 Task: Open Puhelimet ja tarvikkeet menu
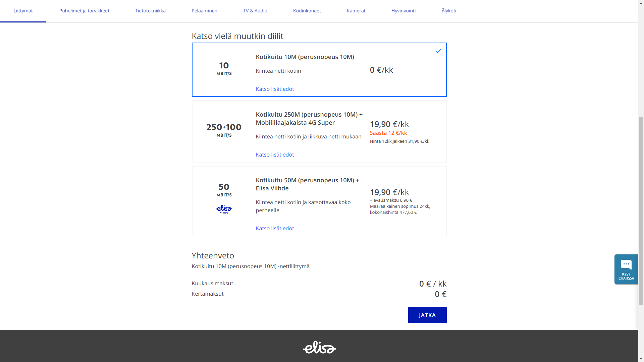click(x=84, y=11)
